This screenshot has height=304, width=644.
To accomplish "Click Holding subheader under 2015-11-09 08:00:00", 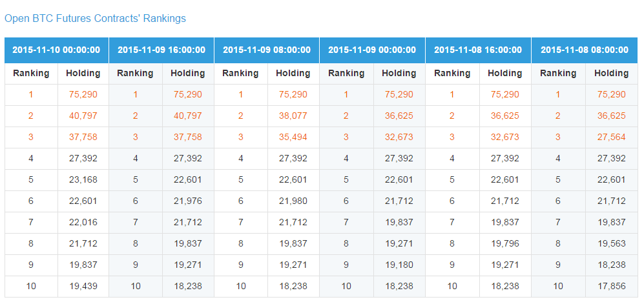I will [293, 74].
